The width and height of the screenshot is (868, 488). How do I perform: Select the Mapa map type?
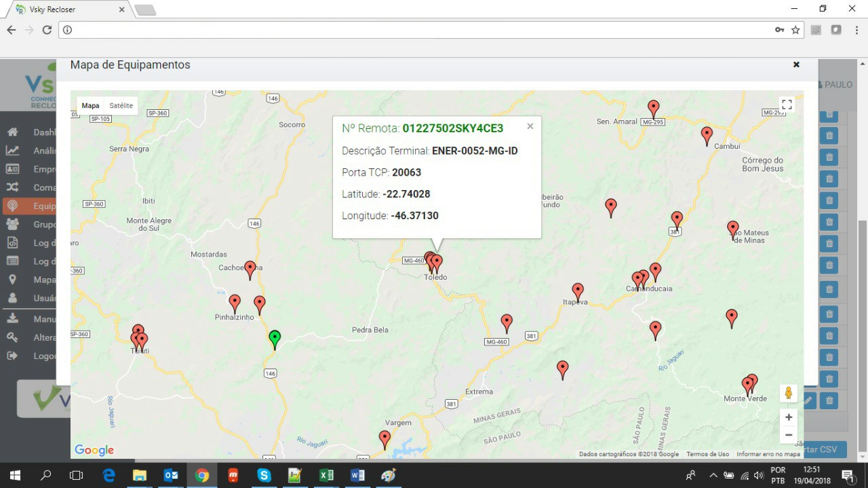[90, 105]
